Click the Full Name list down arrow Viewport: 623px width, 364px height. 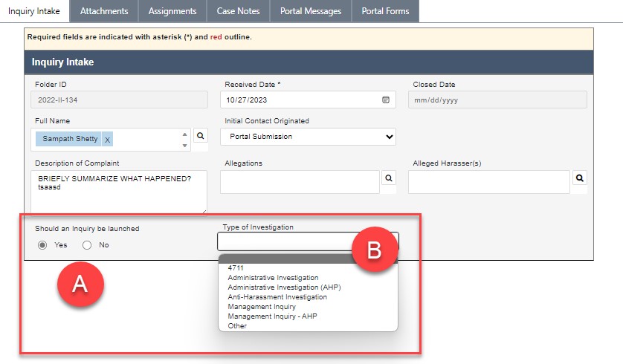click(x=184, y=146)
